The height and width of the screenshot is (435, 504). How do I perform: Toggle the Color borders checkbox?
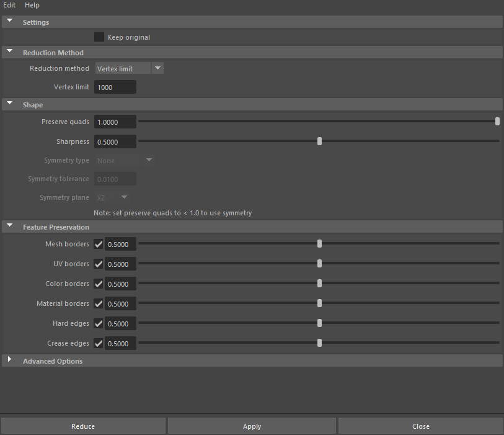tap(99, 284)
